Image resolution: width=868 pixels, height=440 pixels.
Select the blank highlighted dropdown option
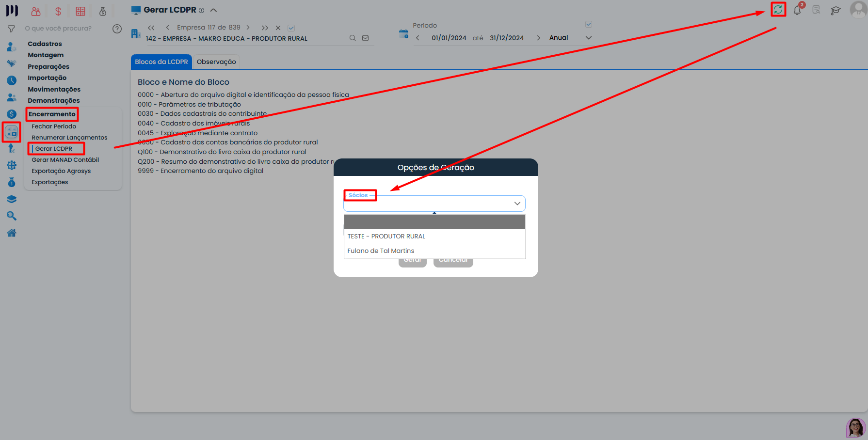(x=434, y=222)
